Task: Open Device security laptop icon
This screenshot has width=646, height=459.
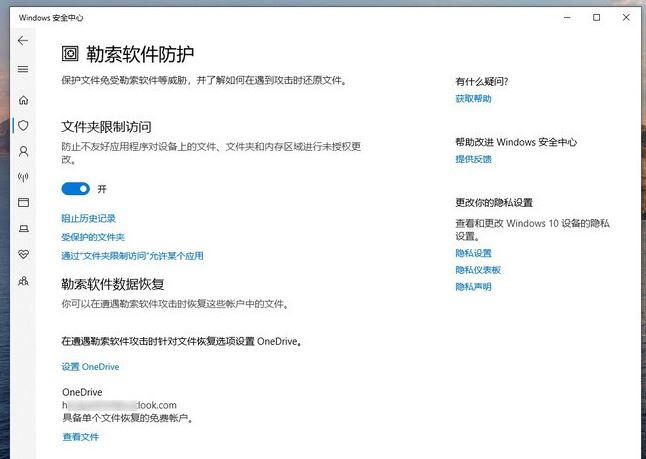Action: 23,228
